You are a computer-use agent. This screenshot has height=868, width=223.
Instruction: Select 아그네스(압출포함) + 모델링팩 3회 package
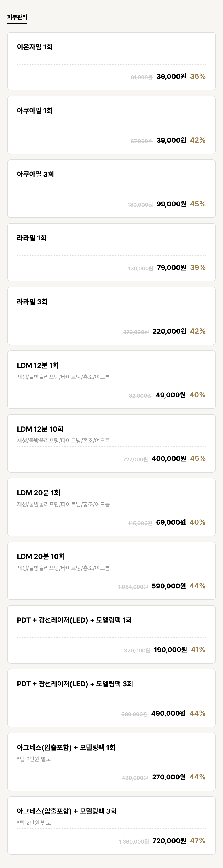111,825
